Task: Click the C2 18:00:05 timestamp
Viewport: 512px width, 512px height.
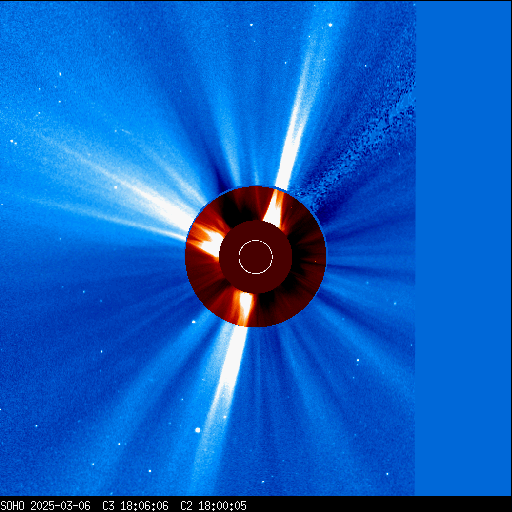Action: (x=213, y=506)
